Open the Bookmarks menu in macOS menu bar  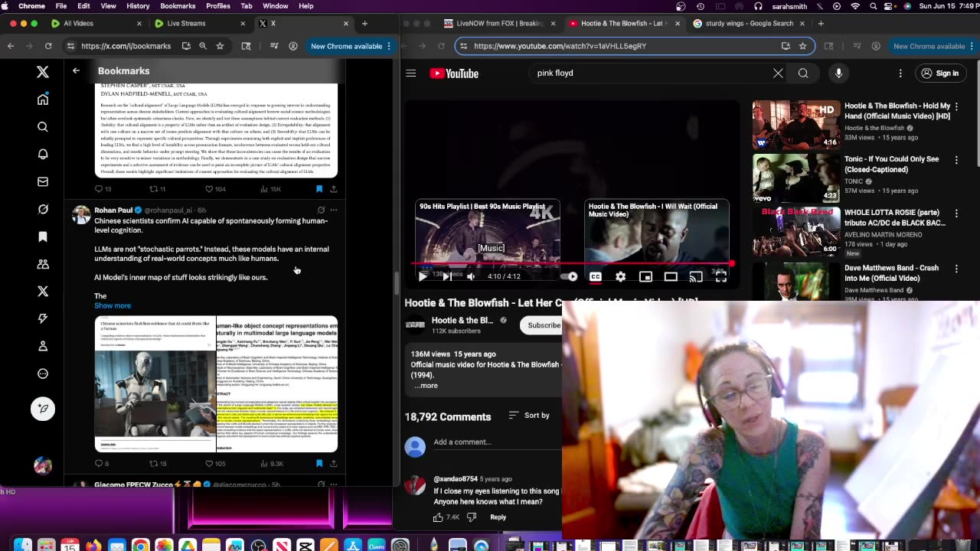coord(178,6)
